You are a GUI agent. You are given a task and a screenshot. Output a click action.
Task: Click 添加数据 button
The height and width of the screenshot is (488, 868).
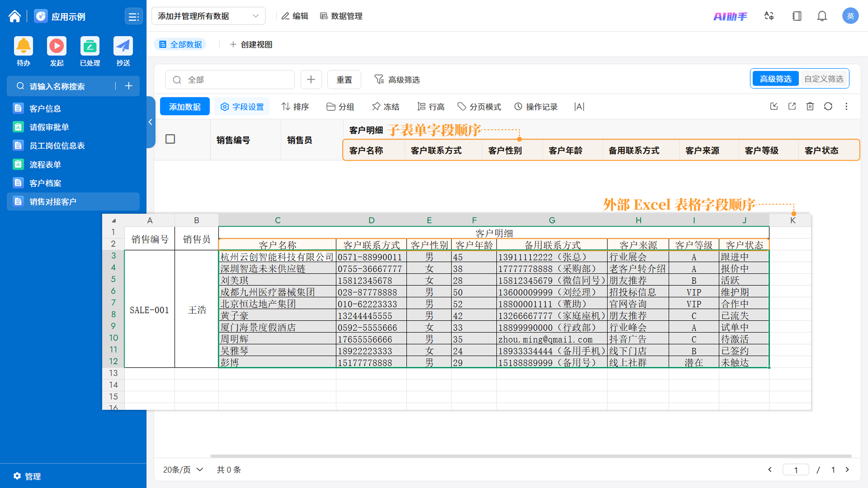185,106
